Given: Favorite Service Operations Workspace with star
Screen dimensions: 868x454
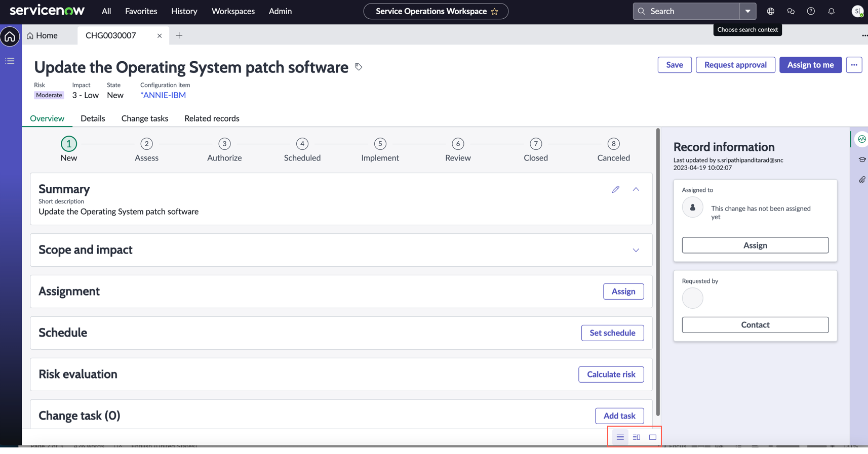Looking at the screenshot, I should 495,11.
